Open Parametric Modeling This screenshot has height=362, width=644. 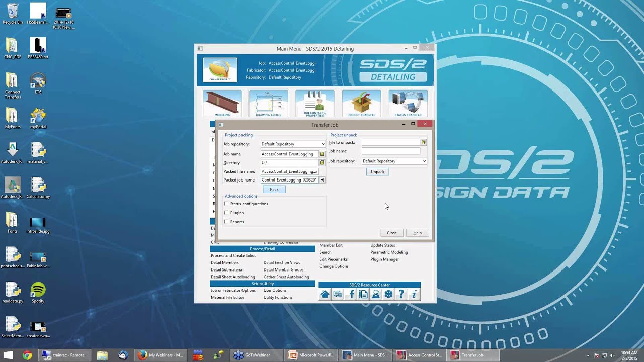(389, 252)
